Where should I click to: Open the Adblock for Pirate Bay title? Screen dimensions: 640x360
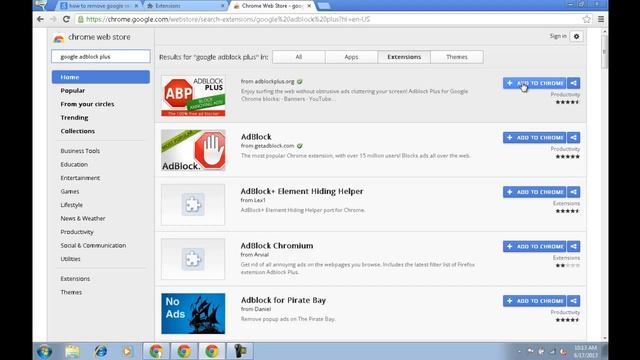point(283,300)
